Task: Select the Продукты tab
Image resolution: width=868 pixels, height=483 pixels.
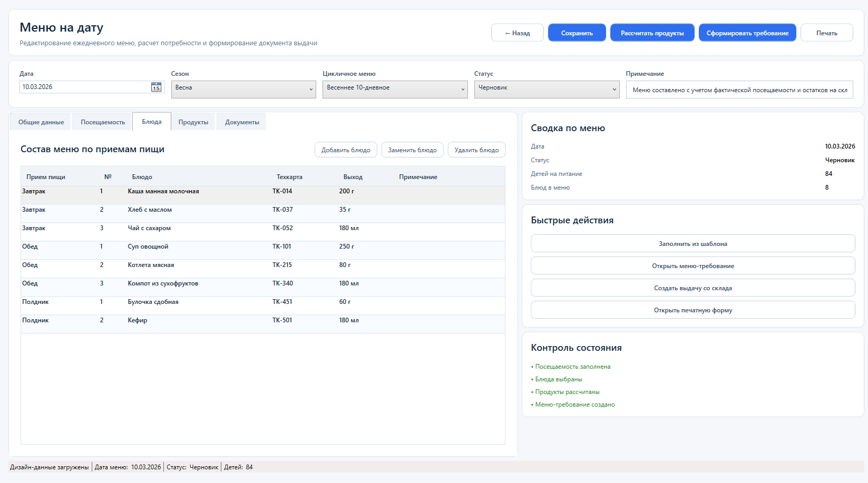Action: pyautogui.click(x=193, y=122)
